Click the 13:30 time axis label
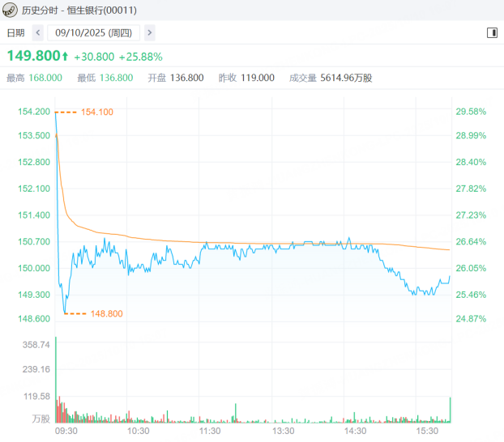 (x=283, y=431)
